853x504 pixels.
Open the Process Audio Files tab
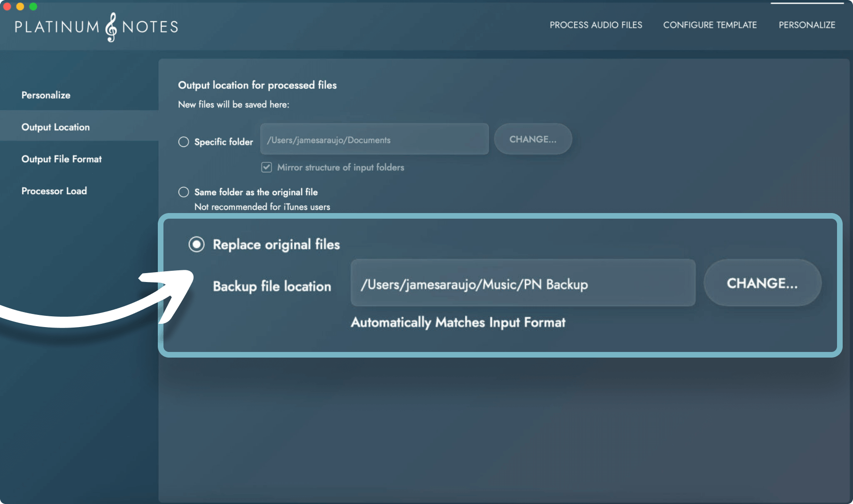(x=596, y=25)
